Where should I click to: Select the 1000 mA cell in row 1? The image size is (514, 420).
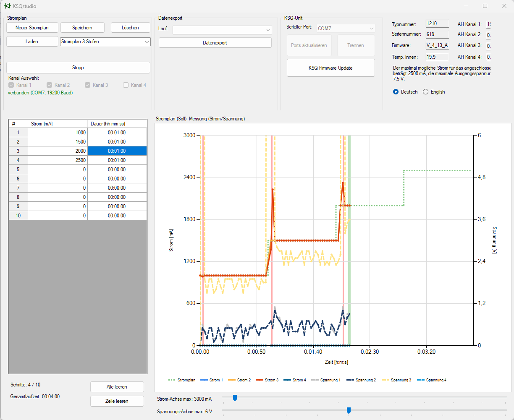[x=58, y=133]
